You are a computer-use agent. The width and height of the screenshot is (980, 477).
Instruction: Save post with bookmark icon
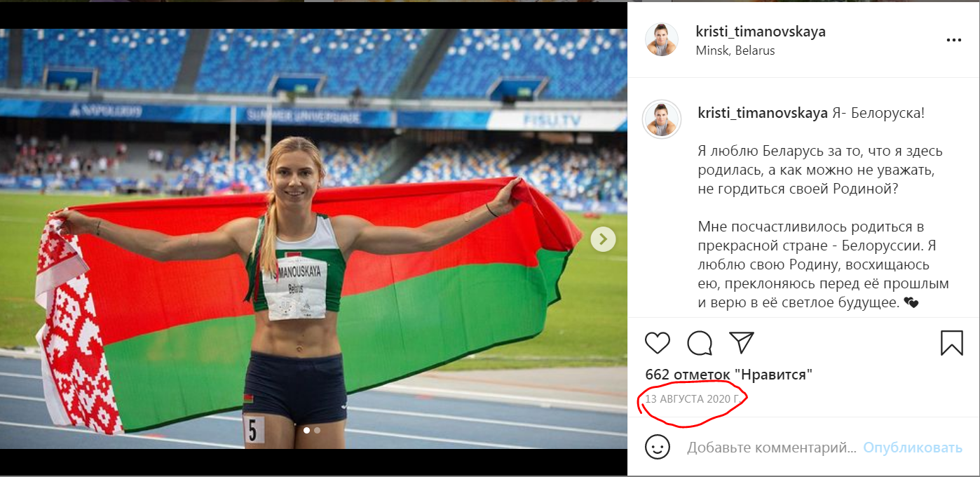click(951, 342)
